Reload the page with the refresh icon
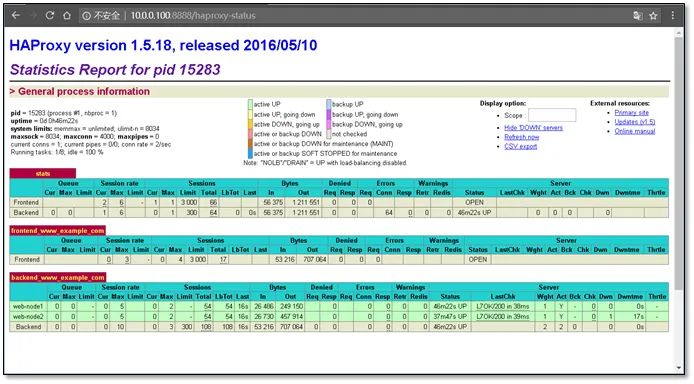Image resolution: width=694 pixels, height=384 pixels. 50,15
